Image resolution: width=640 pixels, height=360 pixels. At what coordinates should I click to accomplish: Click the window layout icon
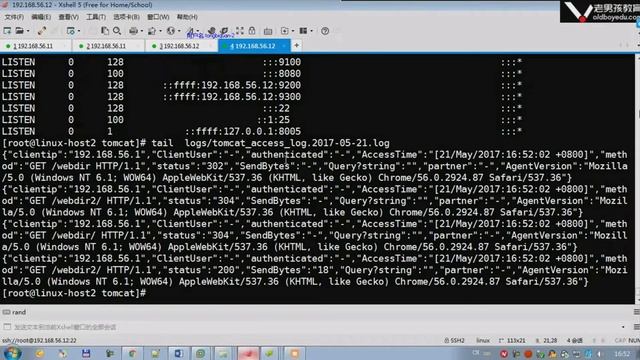(x=303, y=31)
